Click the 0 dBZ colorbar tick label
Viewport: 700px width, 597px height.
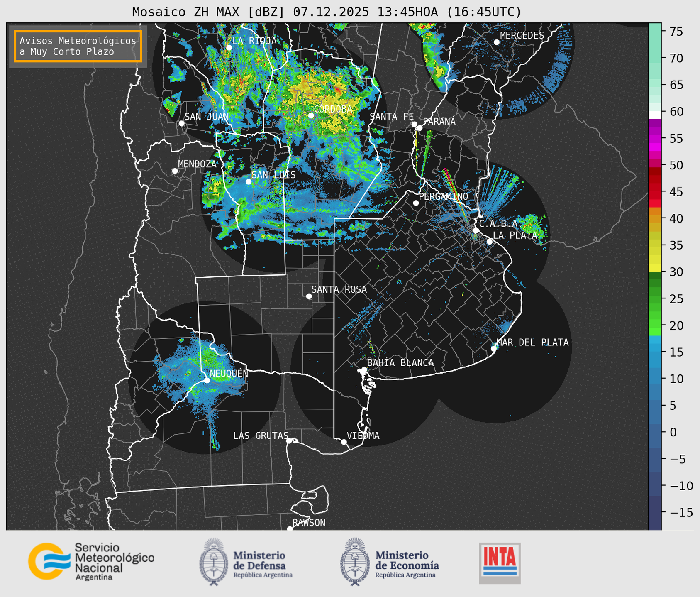point(673,432)
